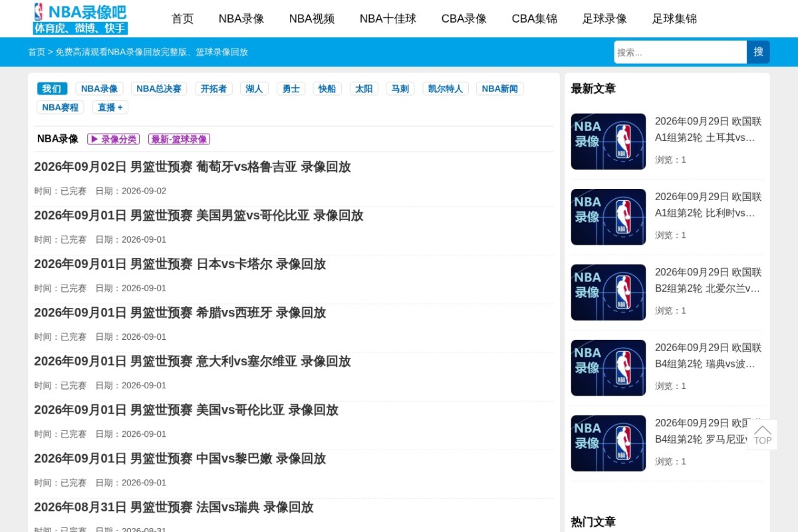
Task: Select the 快船 team tag
Action: click(327, 88)
